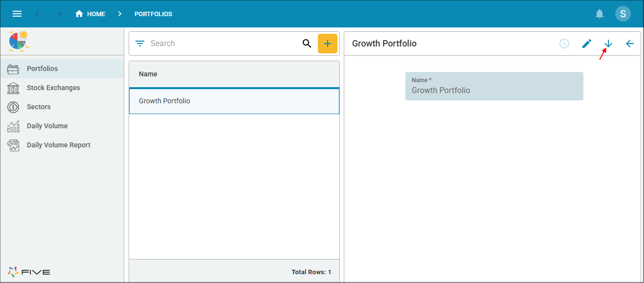Open the history clock icon
The image size is (644, 283).
[564, 44]
